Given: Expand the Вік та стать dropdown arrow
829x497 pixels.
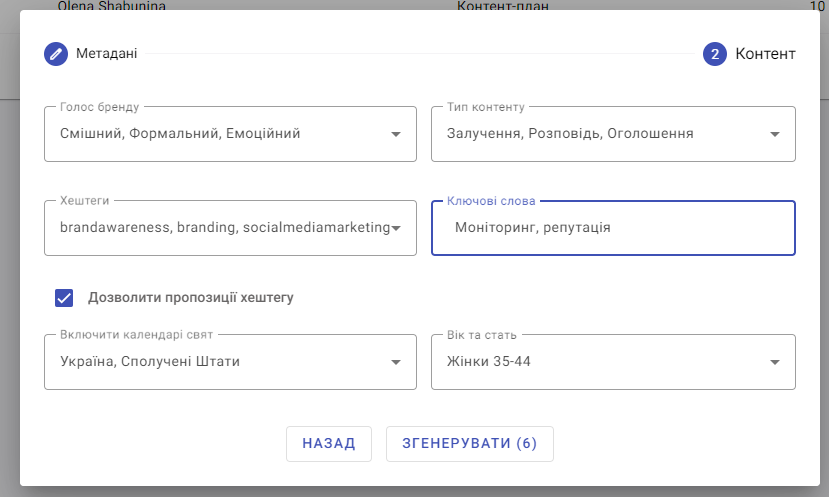Looking at the screenshot, I should pyautogui.click(x=775, y=362).
